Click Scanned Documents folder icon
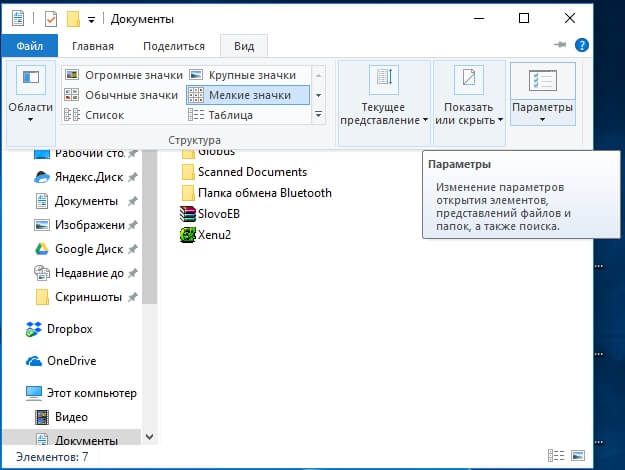 188,172
